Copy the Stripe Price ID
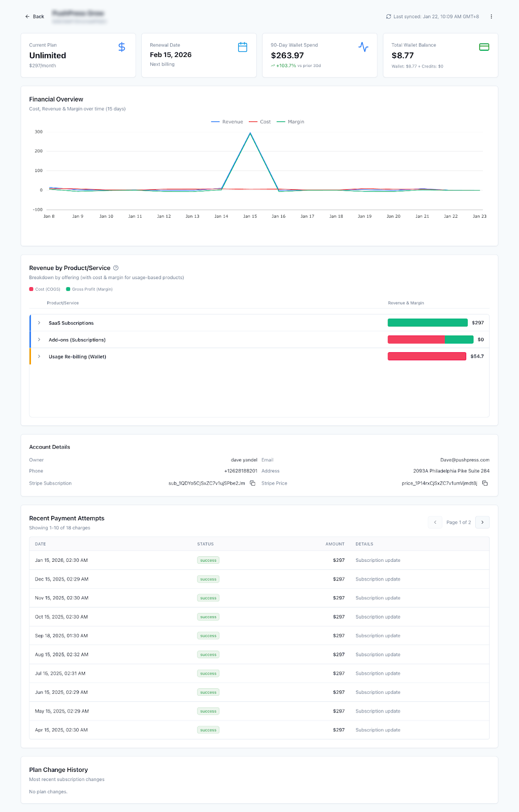The image size is (519, 812). 485,483
